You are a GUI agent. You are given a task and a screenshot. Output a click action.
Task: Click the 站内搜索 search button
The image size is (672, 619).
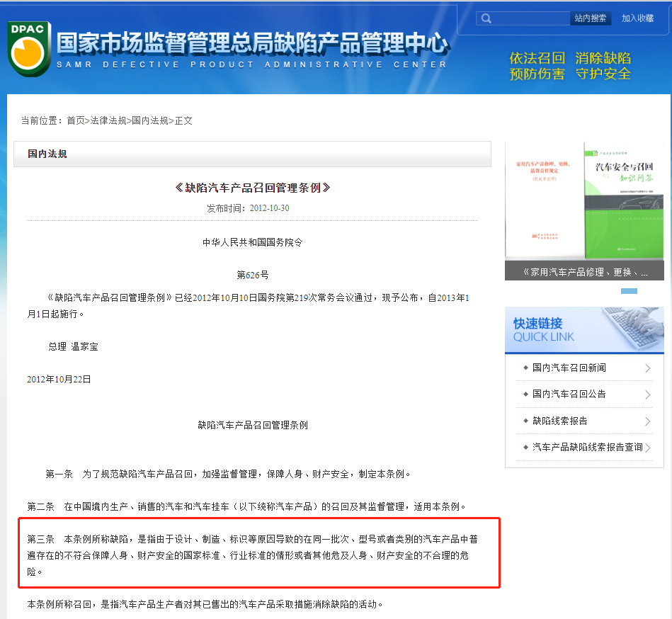coord(590,18)
